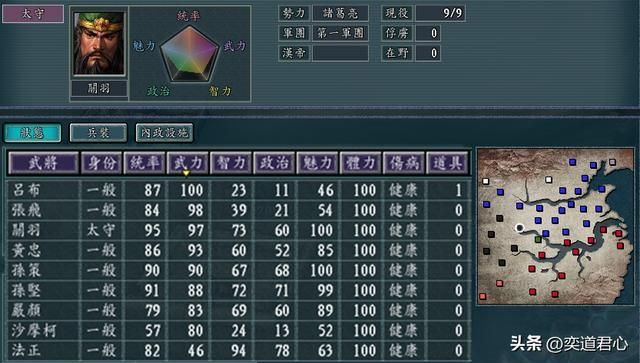Sort by 傷病 column header
This screenshot has width=640, height=363.
point(404,163)
